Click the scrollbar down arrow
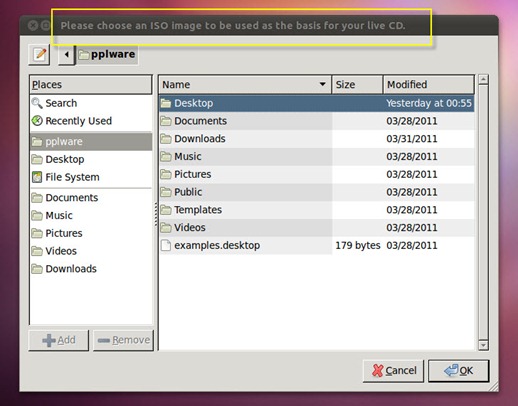The height and width of the screenshot is (406, 518). 483,345
